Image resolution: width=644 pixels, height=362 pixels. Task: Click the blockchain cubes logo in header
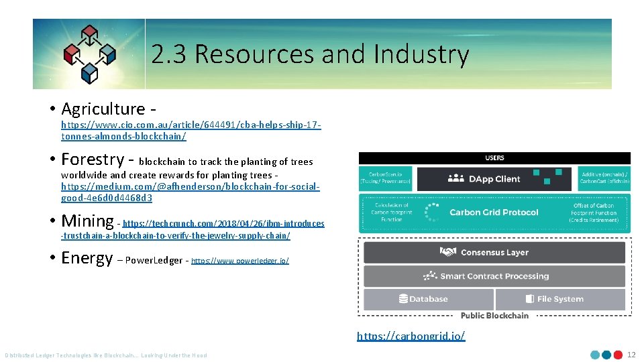tap(89, 54)
